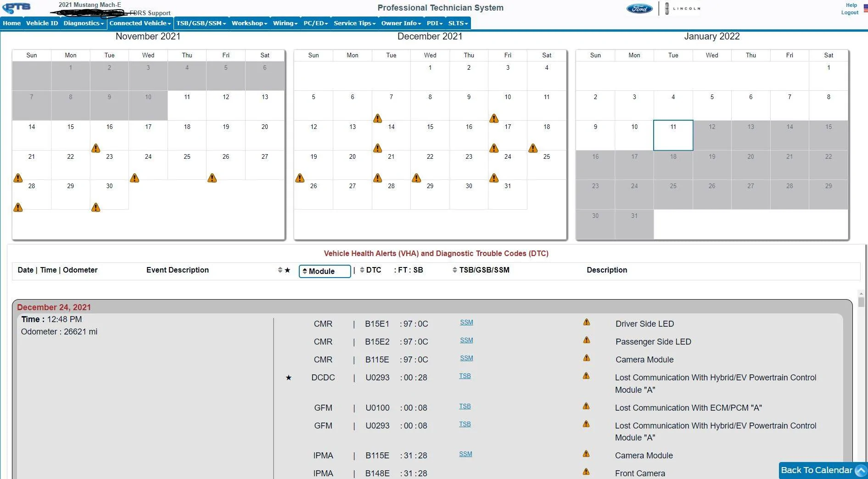Image resolution: width=868 pixels, height=479 pixels.
Task: Click the Lincoln logo
Action: (683, 8)
